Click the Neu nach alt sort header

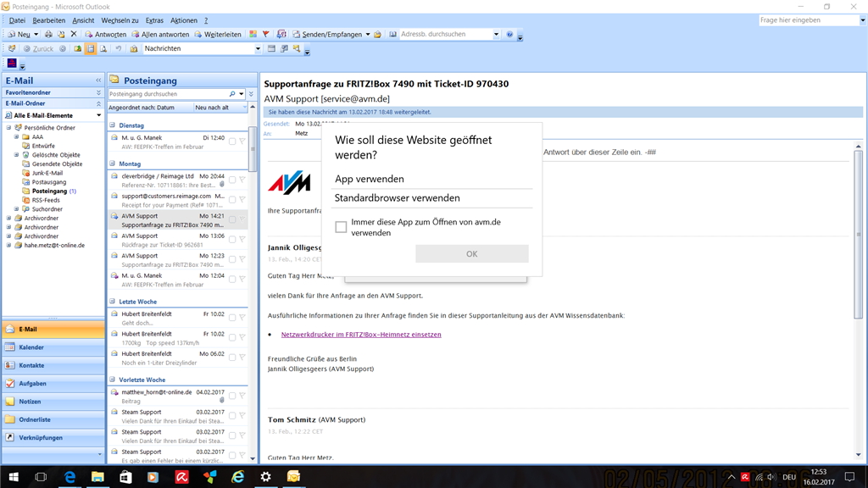[220, 108]
